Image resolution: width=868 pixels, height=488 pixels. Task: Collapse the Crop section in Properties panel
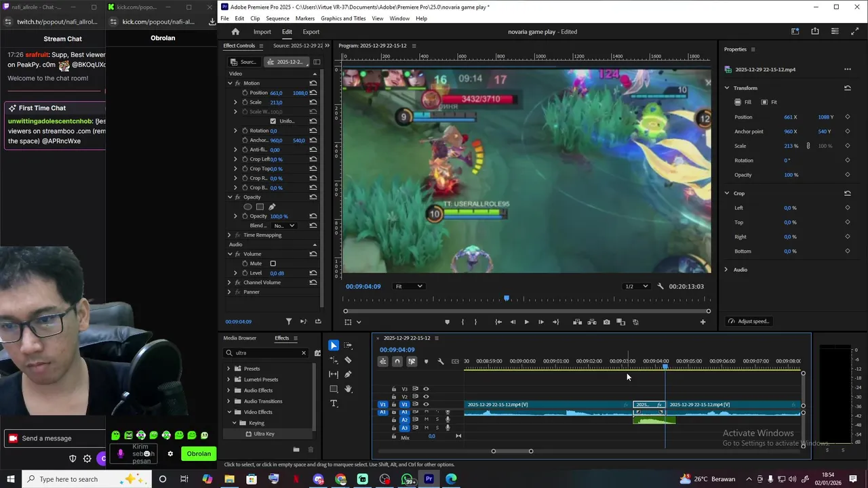[x=726, y=193]
